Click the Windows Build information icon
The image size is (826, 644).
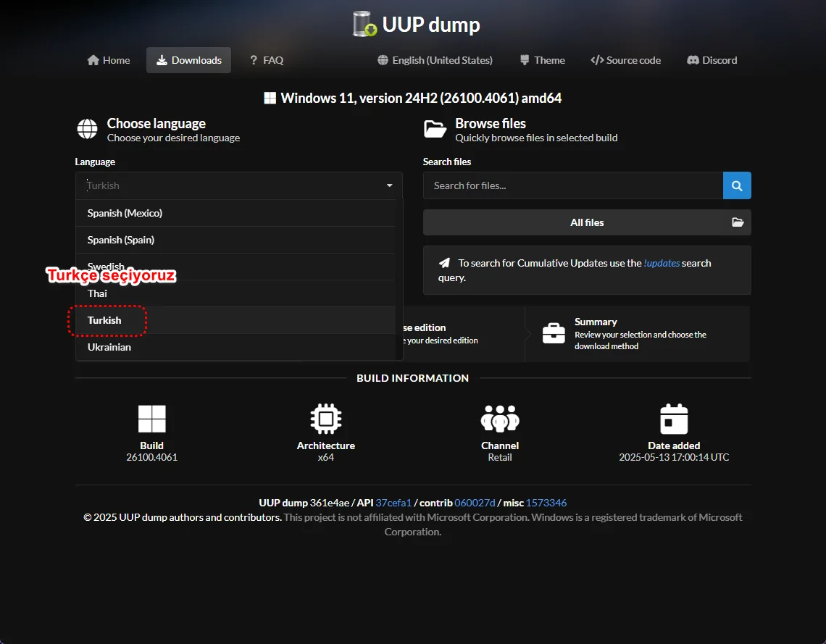151,419
